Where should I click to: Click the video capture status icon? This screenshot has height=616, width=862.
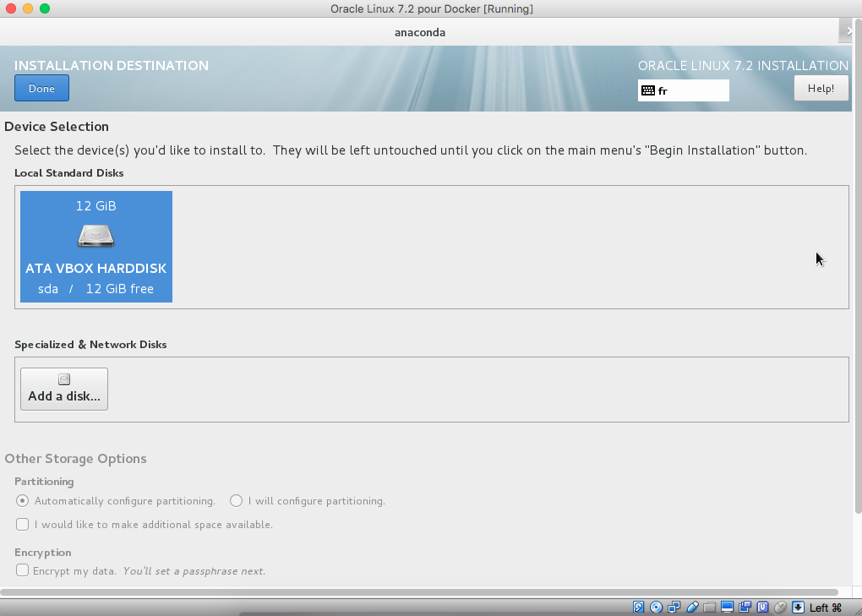point(745,608)
